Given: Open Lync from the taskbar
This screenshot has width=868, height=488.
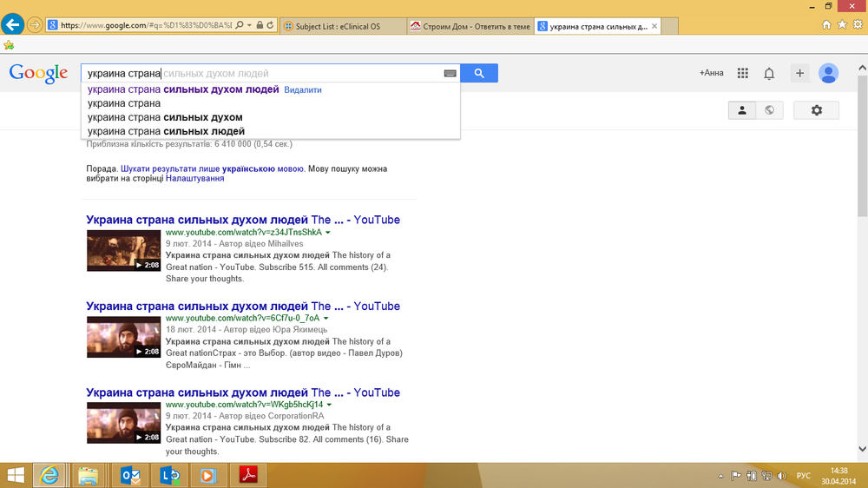Looking at the screenshot, I should (x=169, y=475).
